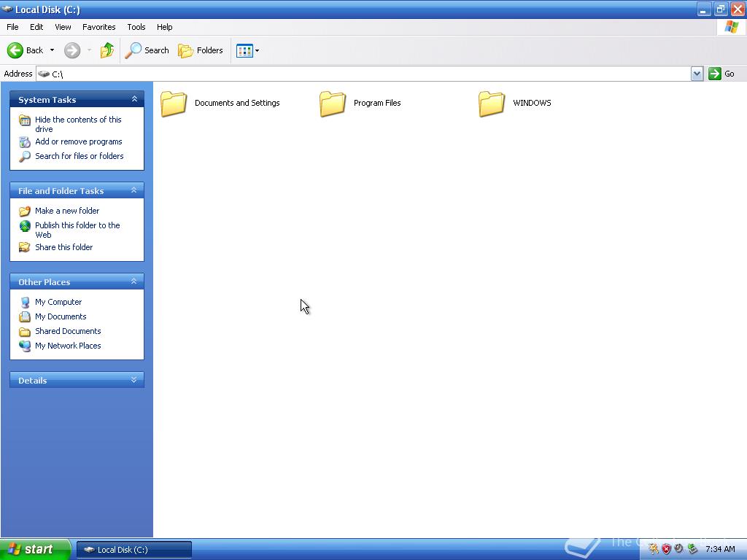Click the My Network Places icon
Image resolution: width=747 pixels, height=560 pixels.
(25, 346)
